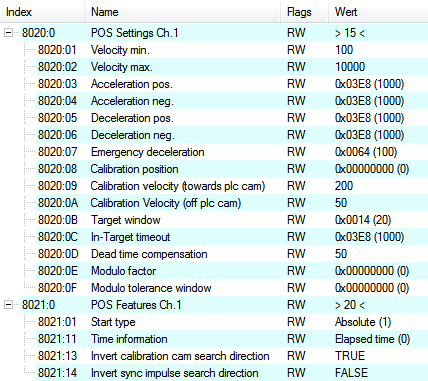Click the name Acceleration neg.
Screen dimensions: 428x381
132,101
